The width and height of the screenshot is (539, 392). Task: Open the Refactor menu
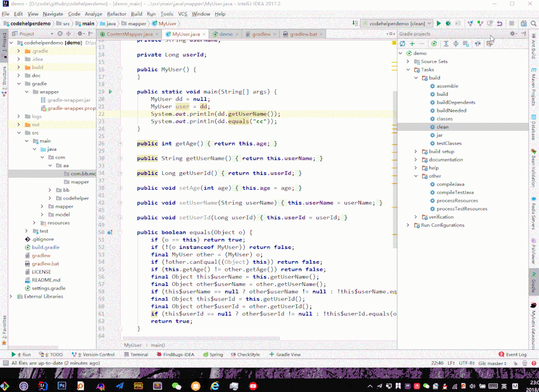[116, 14]
